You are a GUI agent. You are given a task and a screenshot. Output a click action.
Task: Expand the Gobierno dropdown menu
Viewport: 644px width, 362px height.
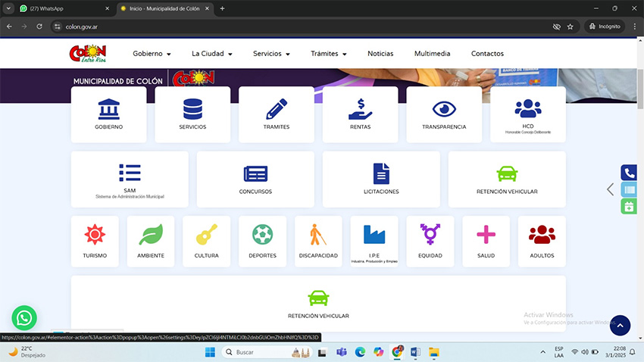[152, 54]
